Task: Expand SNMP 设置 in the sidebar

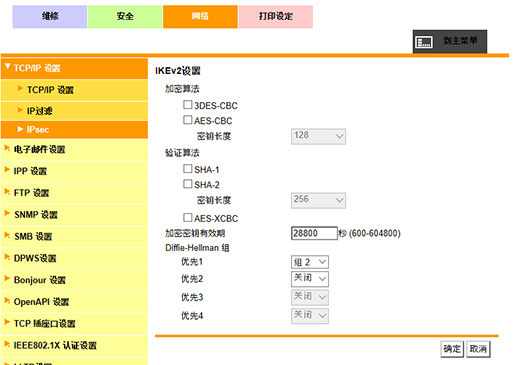Action: (74, 215)
